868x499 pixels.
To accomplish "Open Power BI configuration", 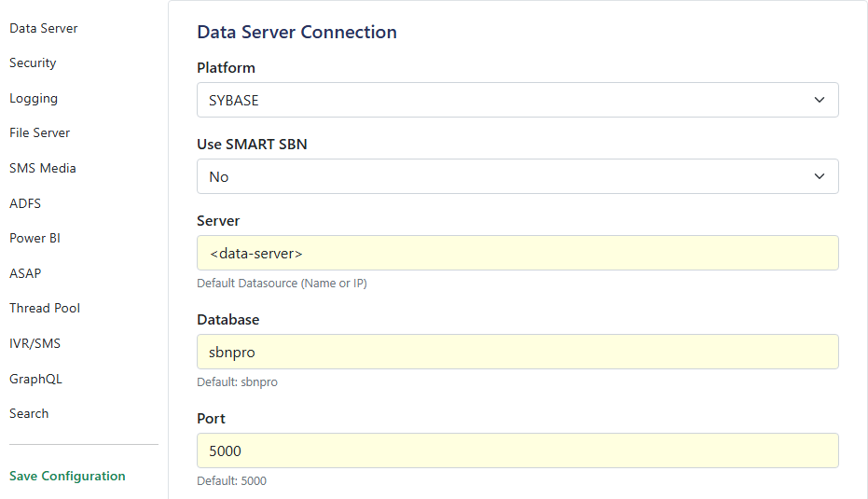I will 34,238.
